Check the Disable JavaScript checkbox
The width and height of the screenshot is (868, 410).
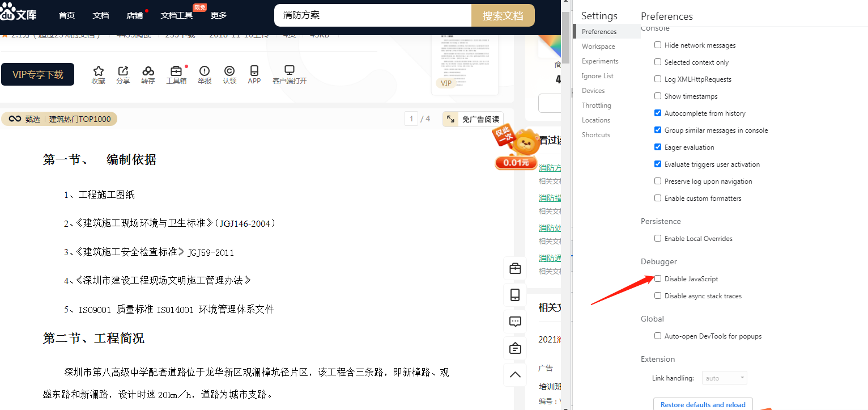pos(658,278)
